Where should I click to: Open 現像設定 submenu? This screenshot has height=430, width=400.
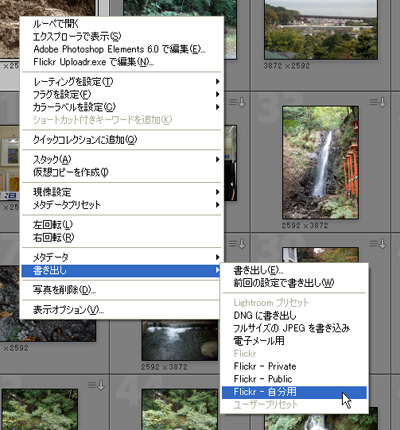[x=122, y=192]
